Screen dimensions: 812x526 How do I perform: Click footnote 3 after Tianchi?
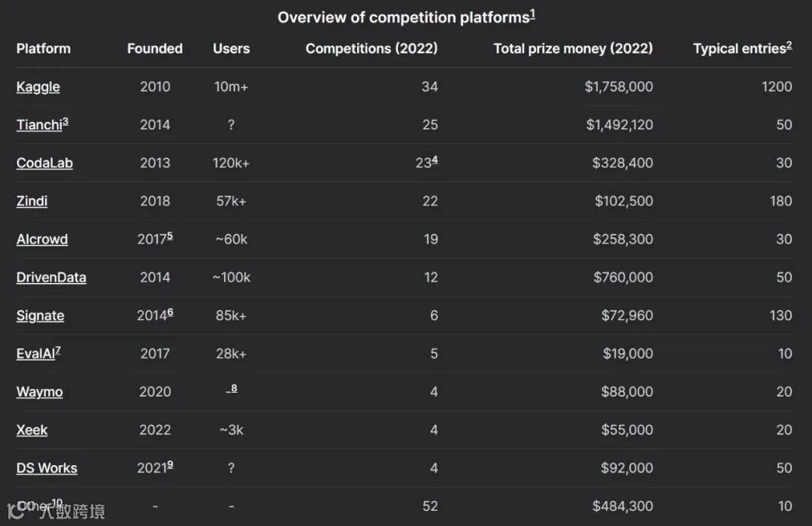pyautogui.click(x=65, y=121)
